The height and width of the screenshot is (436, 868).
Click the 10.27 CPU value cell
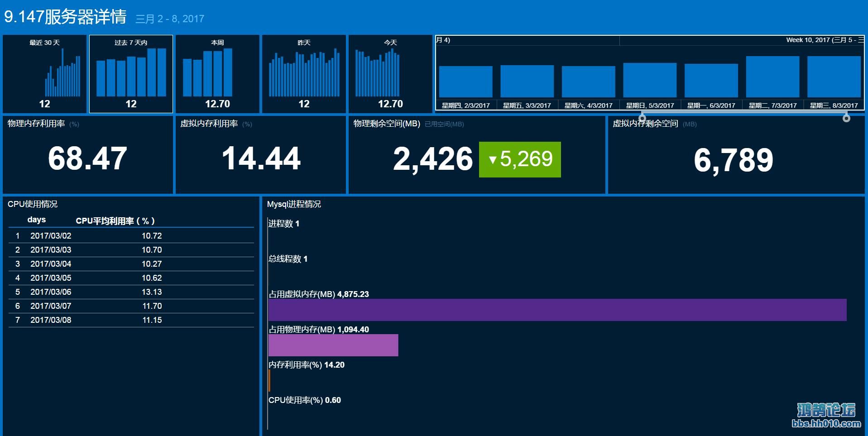pyautogui.click(x=152, y=264)
